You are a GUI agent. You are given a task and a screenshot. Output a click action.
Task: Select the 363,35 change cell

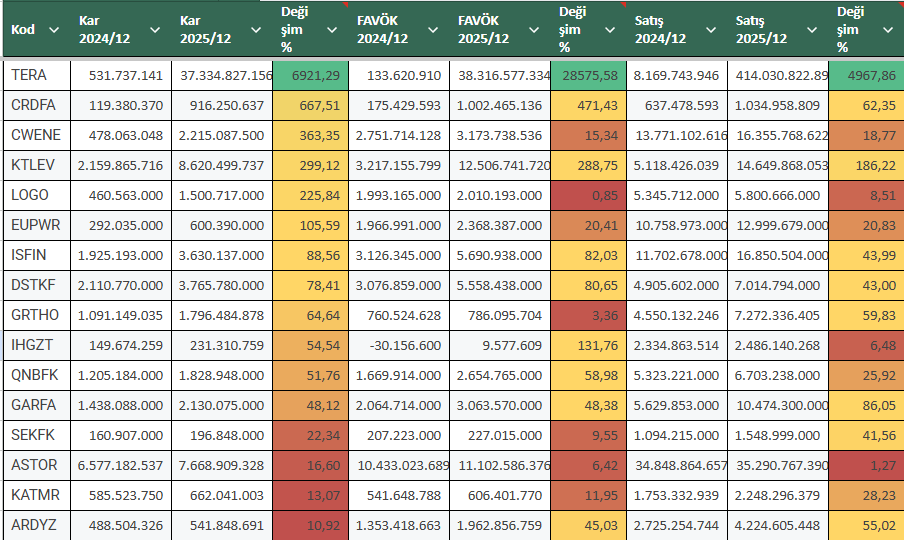[310, 135]
